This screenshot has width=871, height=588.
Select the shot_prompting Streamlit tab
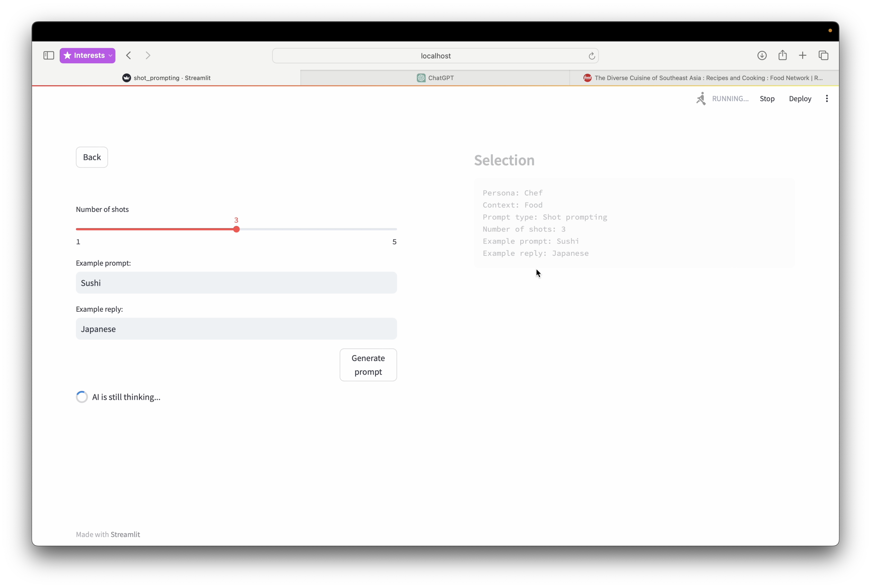click(166, 78)
